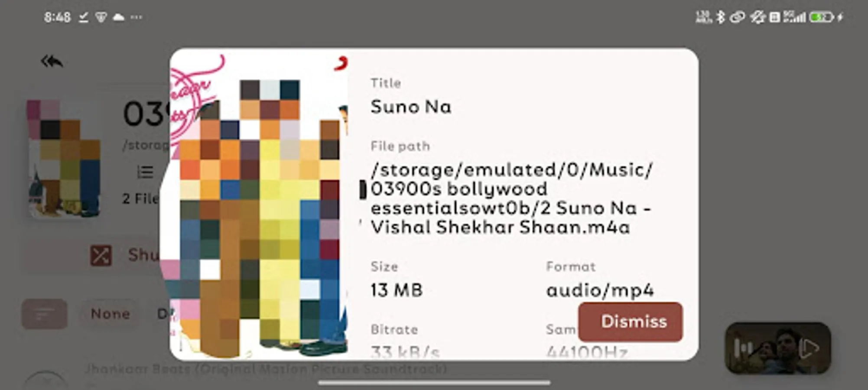This screenshot has height=390, width=868.
Task: Dismiss the song details dialog
Action: [631, 322]
